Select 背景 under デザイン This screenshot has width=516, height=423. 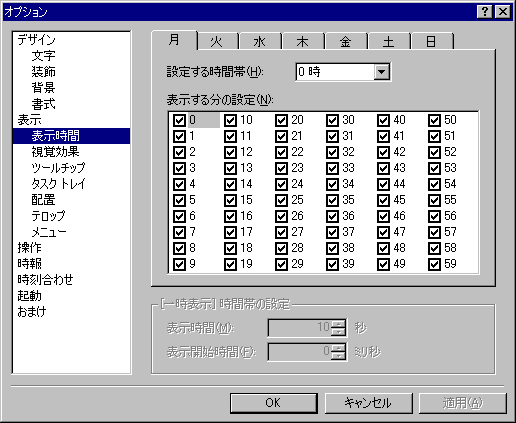[43, 88]
